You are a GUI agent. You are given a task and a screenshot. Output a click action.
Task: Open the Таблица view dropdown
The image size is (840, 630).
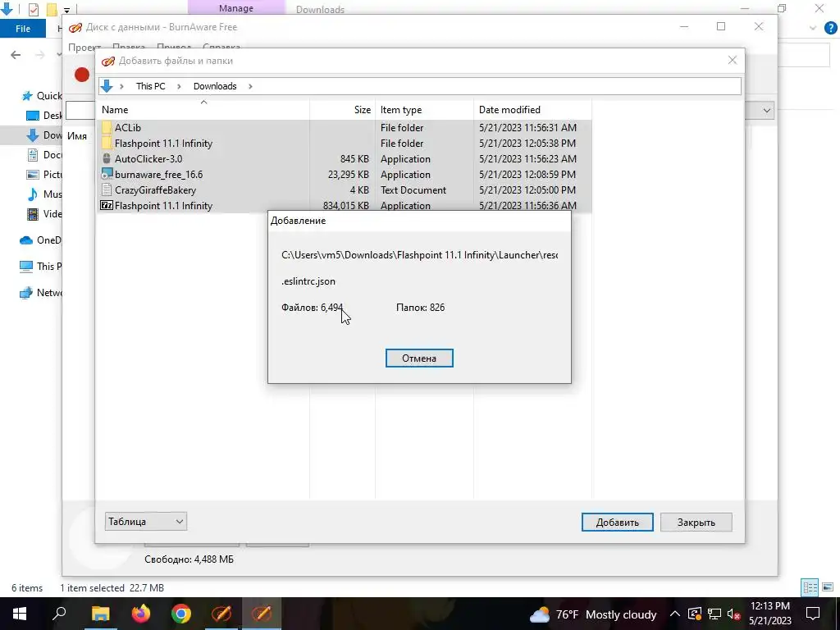146,521
